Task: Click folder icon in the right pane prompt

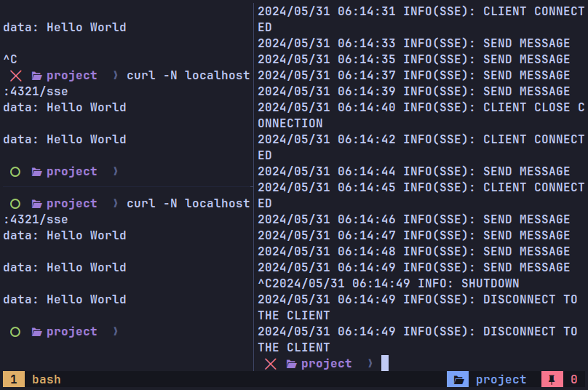Action: point(291,364)
